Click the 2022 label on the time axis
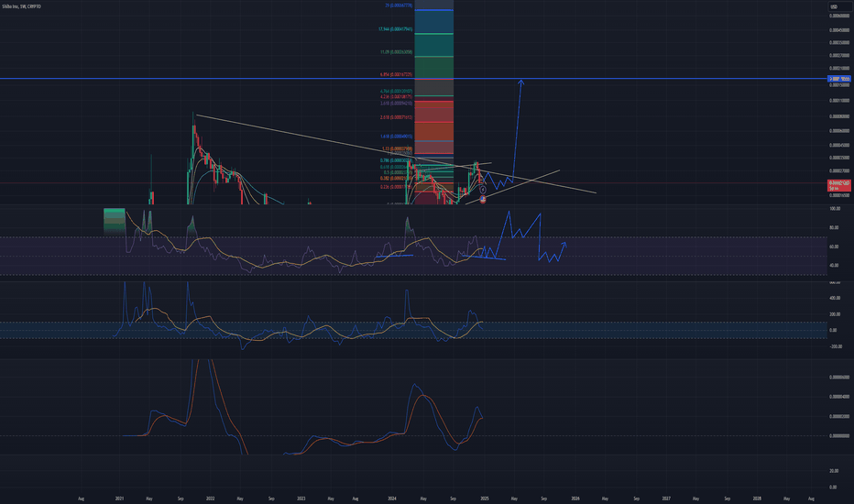 click(x=210, y=499)
